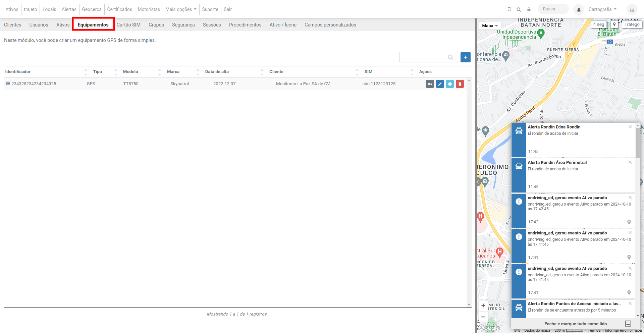Click the Busca search field in top bar
Screen dimensions: 644x333
[553, 9]
